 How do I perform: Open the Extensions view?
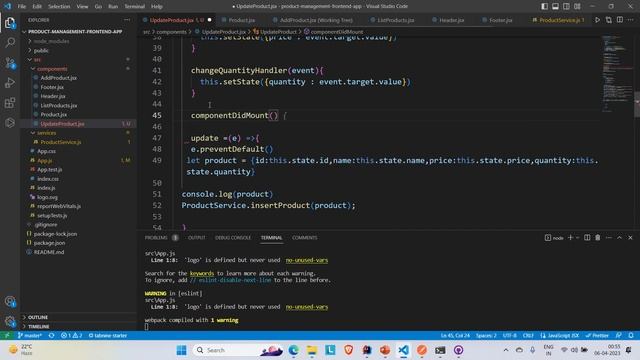10,103
